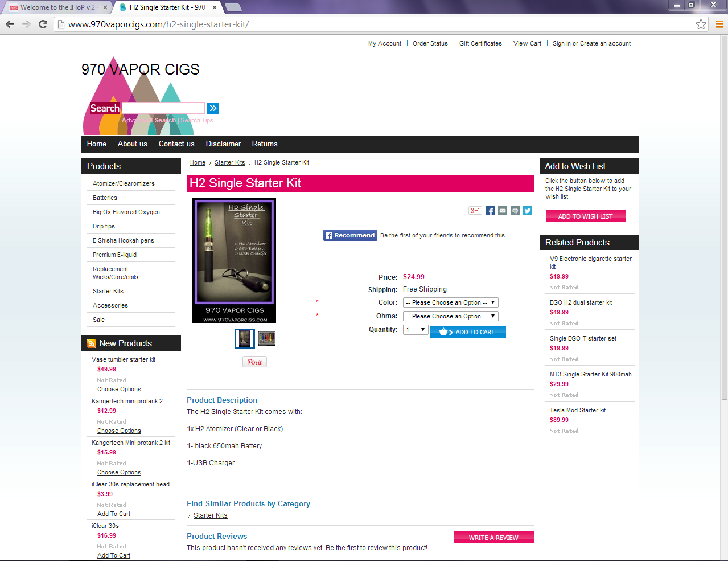Expand the Quantity dropdown
This screenshot has width=728, height=561.
[x=416, y=330]
